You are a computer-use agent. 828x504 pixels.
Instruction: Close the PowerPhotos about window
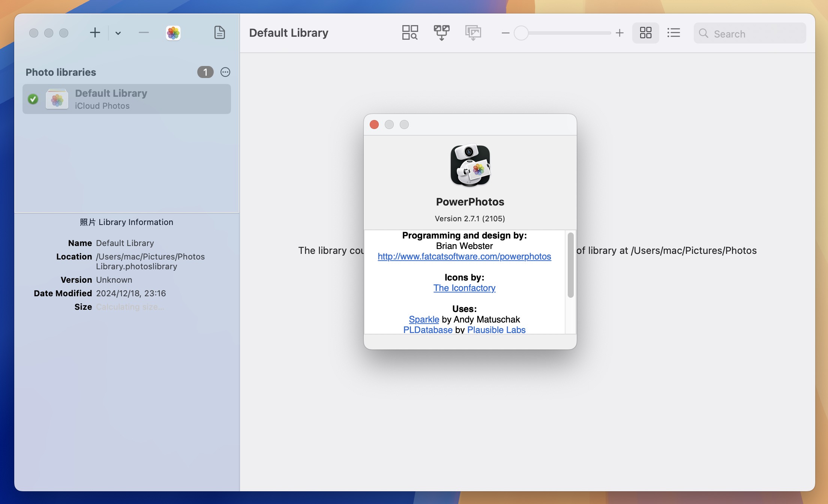(x=374, y=124)
